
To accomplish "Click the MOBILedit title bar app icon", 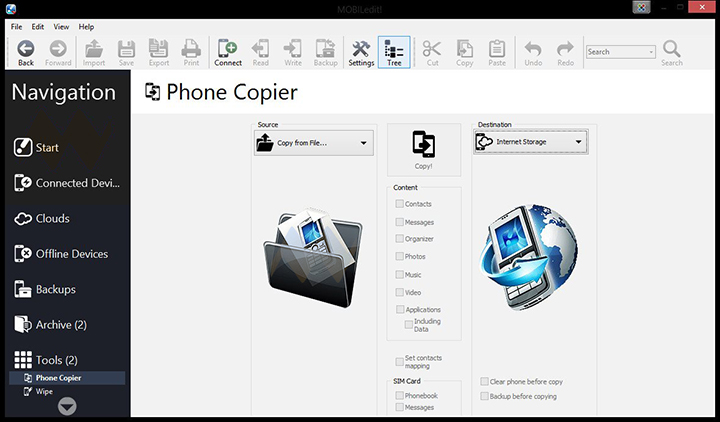I will 11,8.
